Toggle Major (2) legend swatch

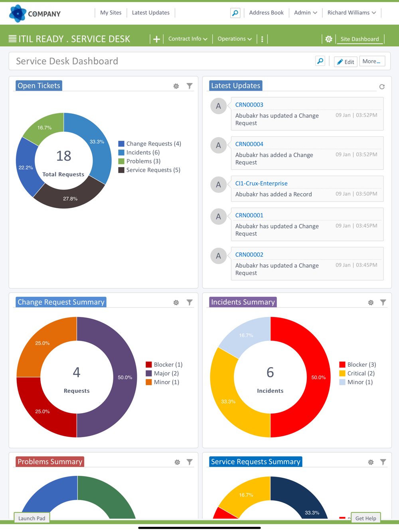[x=149, y=373]
